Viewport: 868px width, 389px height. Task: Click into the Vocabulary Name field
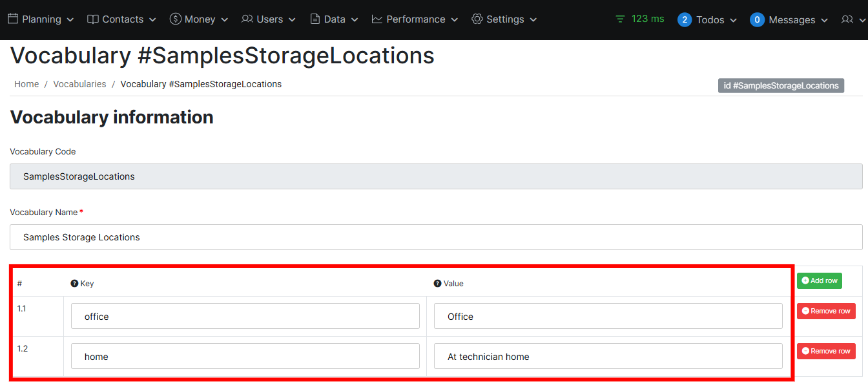436,237
